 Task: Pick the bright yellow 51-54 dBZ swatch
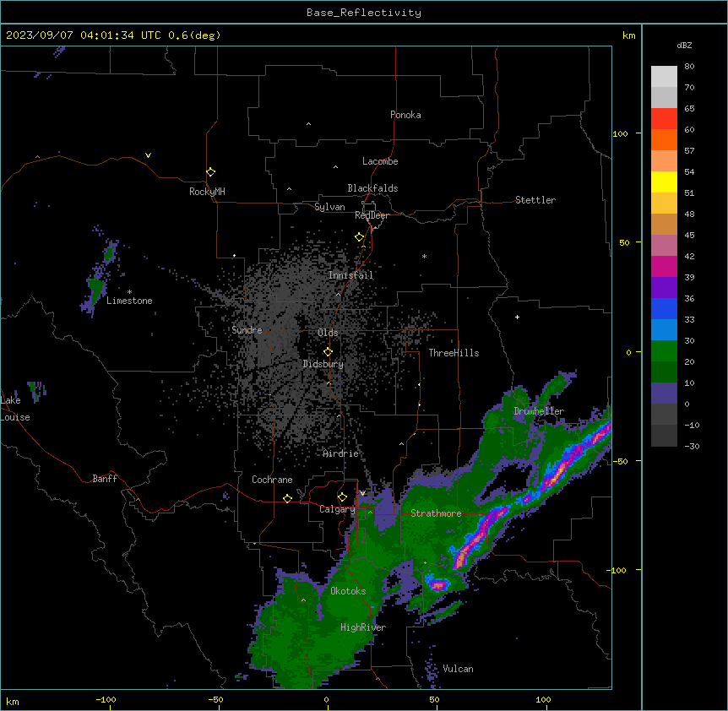pos(664,182)
